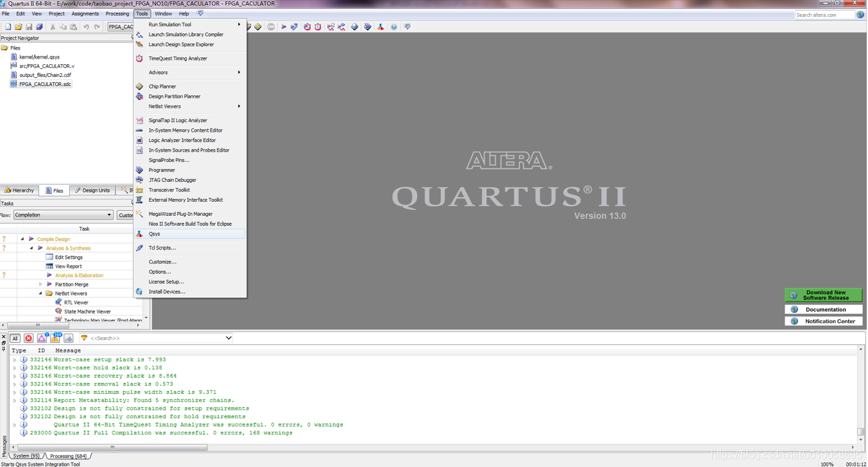Switch to the Design Units tab
This screenshot has width=868, height=467.
pyautogui.click(x=92, y=191)
